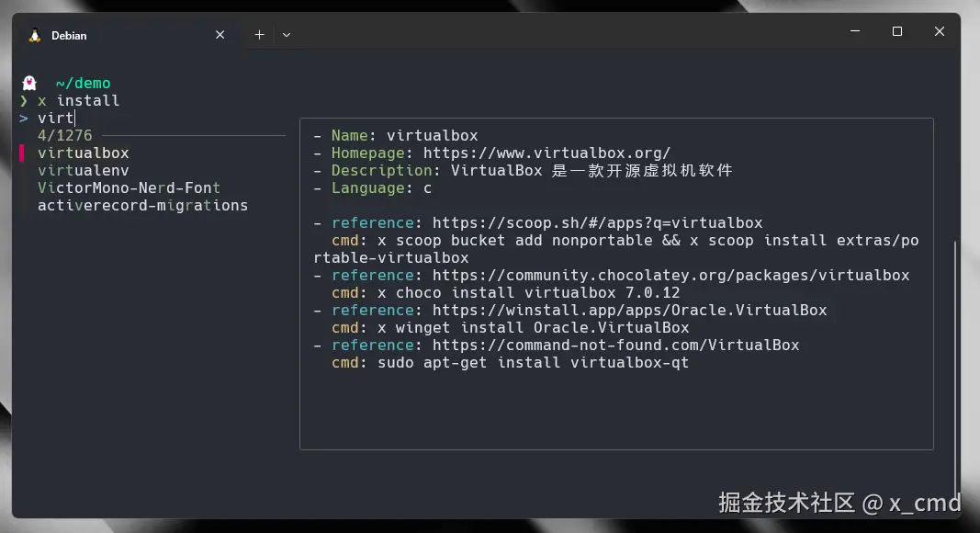Open the winstall.app reference link
Viewport: 980px width, 533px height.
pyautogui.click(x=629, y=311)
